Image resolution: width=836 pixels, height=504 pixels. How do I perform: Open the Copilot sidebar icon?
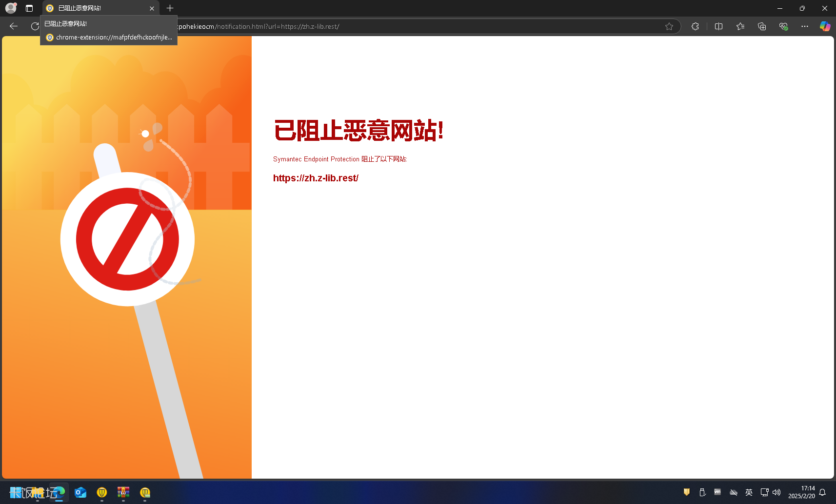[x=825, y=26]
